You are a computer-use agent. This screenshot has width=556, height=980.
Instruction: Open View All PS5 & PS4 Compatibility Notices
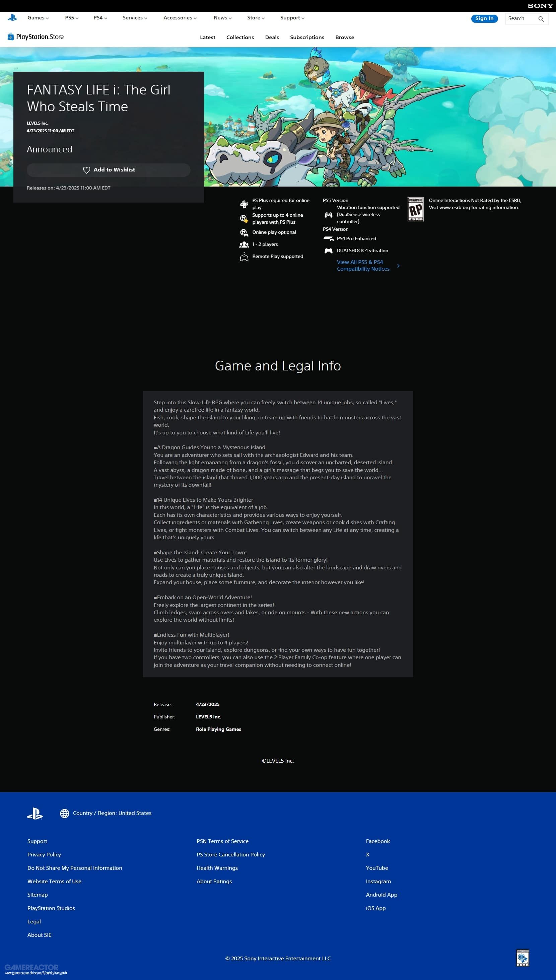point(363,265)
